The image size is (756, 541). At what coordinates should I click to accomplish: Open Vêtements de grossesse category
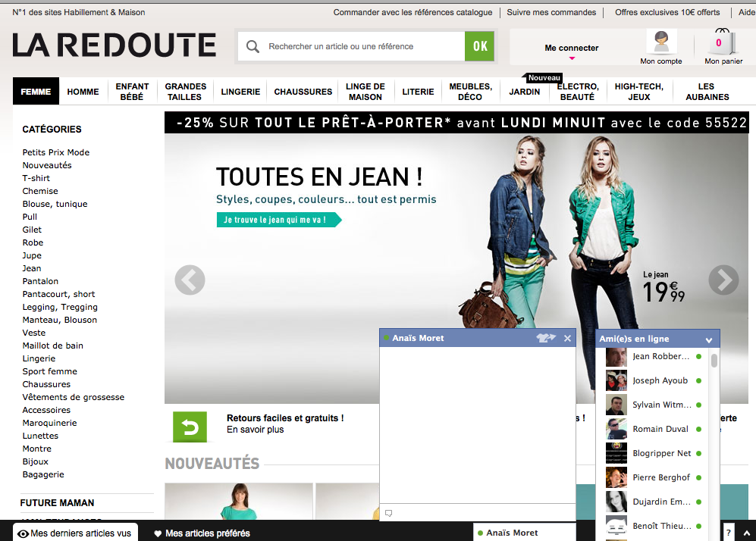coord(74,397)
